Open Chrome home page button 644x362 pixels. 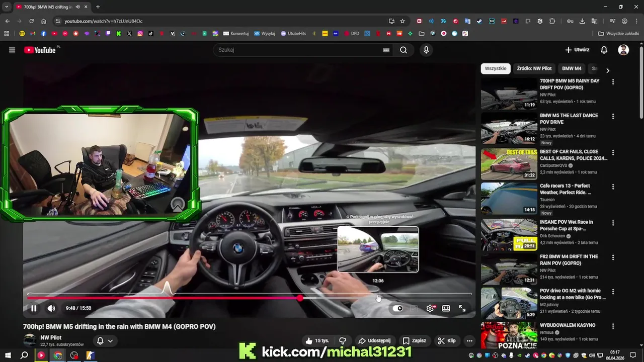[x=44, y=21]
